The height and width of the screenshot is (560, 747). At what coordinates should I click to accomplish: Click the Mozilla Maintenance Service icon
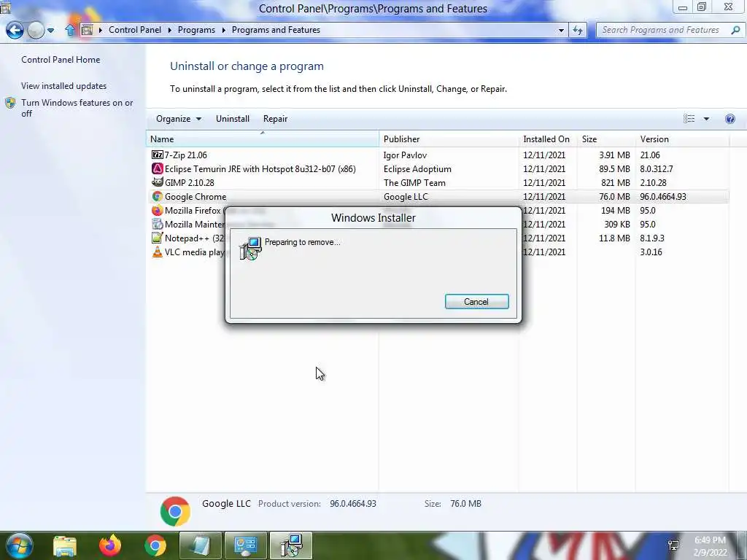coord(158,224)
